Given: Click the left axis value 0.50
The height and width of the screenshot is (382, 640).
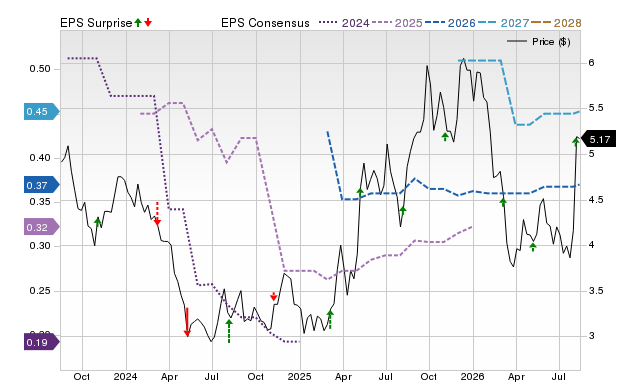Looking at the screenshot, I should (40, 69).
